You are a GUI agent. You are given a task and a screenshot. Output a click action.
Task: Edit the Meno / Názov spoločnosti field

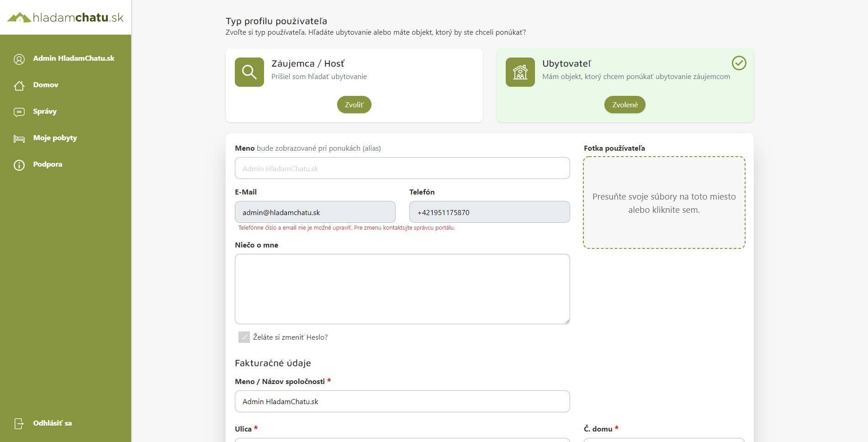click(402, 401)
